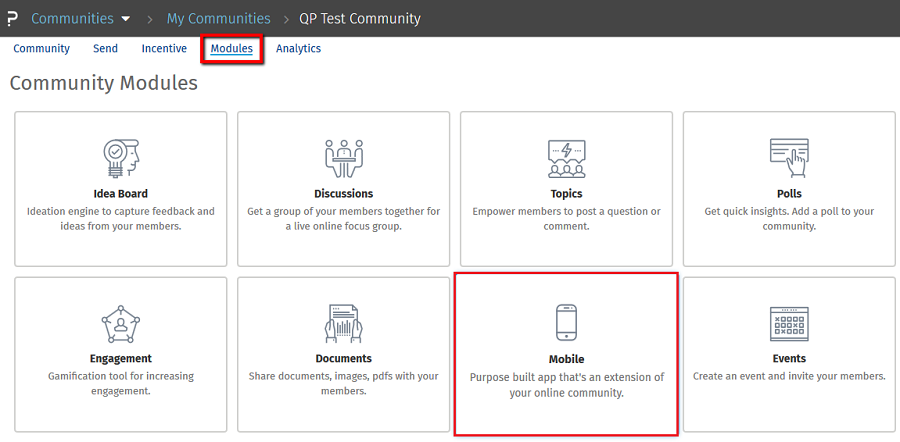Select the Modules tab
900x442 pixels.
coord(231,48)
